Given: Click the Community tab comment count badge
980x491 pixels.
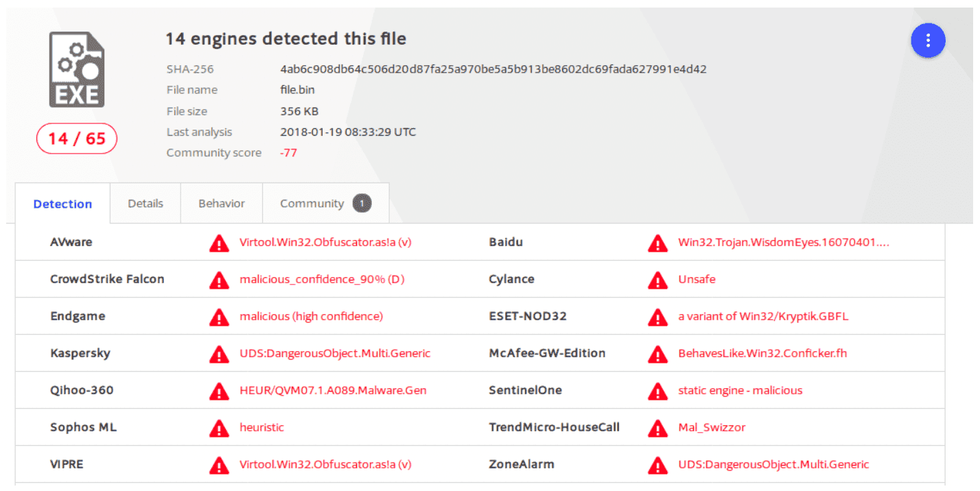Looking at the screenshot, I should (362, 203).
